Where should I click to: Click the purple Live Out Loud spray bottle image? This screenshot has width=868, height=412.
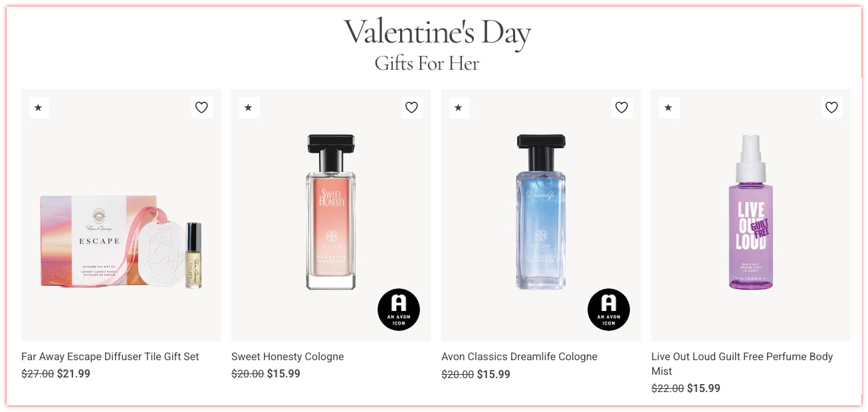coord(750,213)
